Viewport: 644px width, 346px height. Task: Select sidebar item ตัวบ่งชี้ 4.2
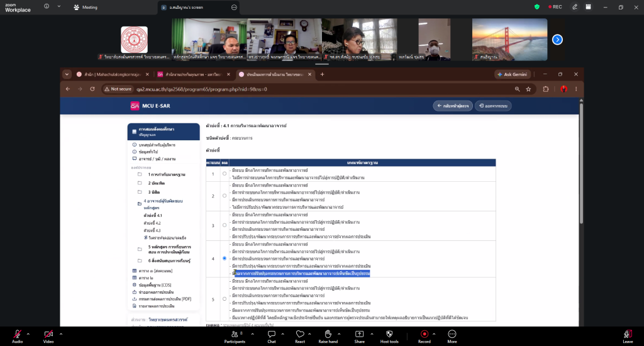tap(152, 223)
